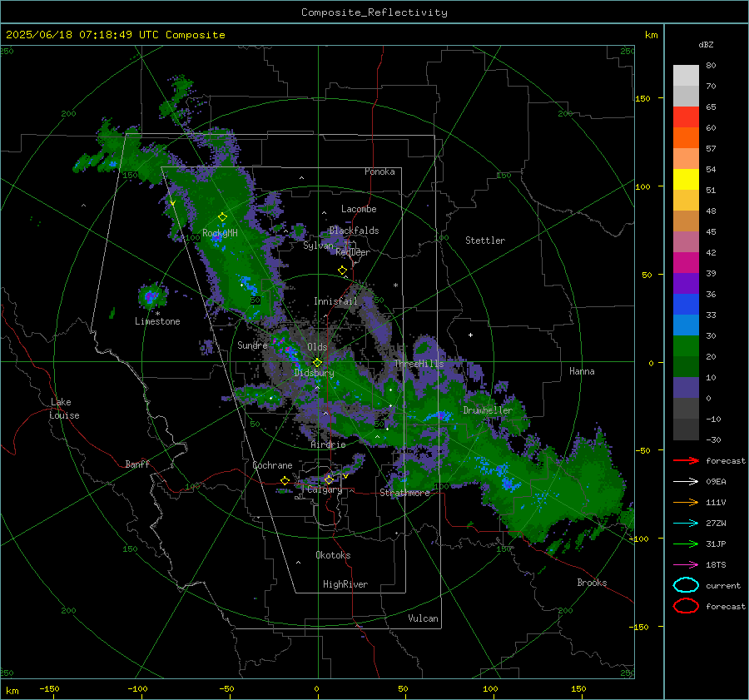Click the yellow diamond marker above RockyMH
Viewport: 749px width, 700px height.
pos(222,217)
